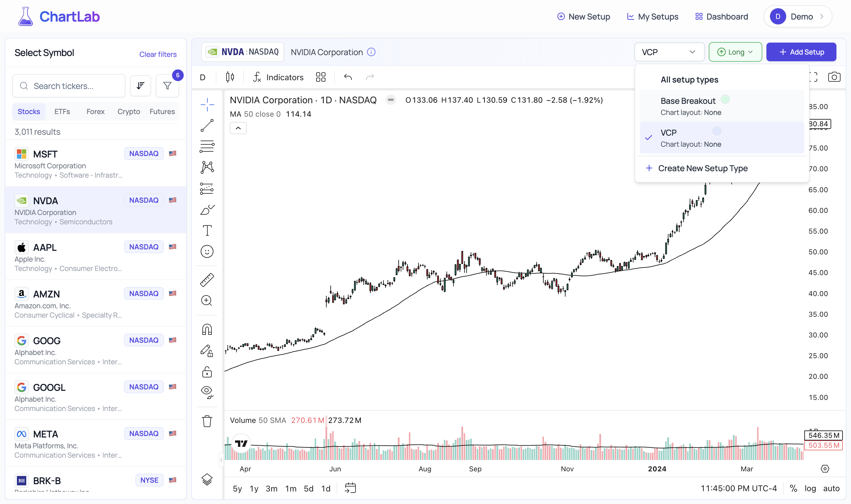Toggle auto scale mode
The width and height of the screenshot is (851, 504).
(831, 488)
